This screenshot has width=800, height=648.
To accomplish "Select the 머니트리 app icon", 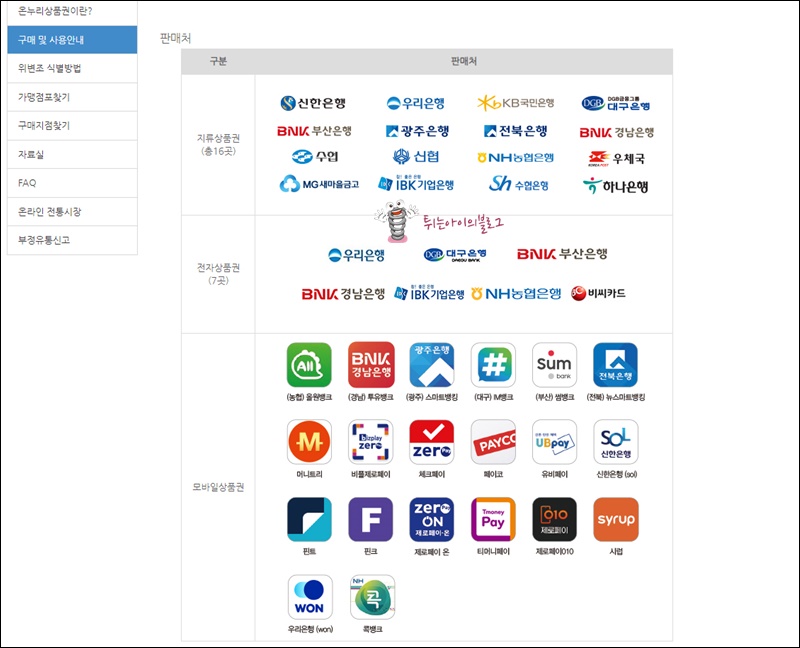I will 309,442.
